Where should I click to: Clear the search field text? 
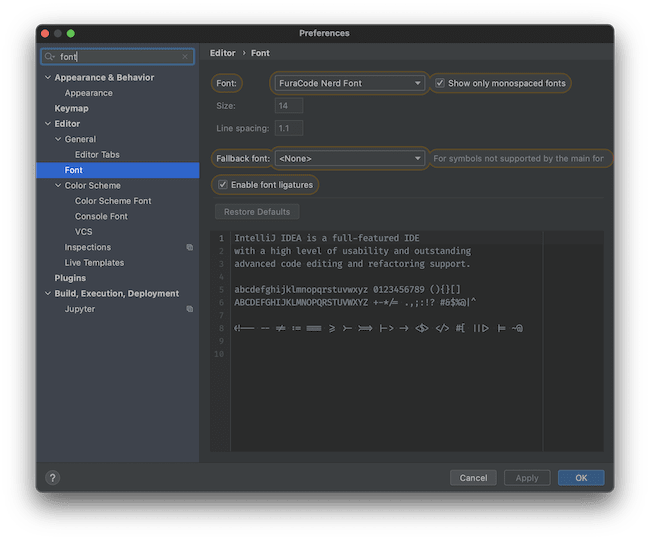pyautogui.click(x=185, y=56)
